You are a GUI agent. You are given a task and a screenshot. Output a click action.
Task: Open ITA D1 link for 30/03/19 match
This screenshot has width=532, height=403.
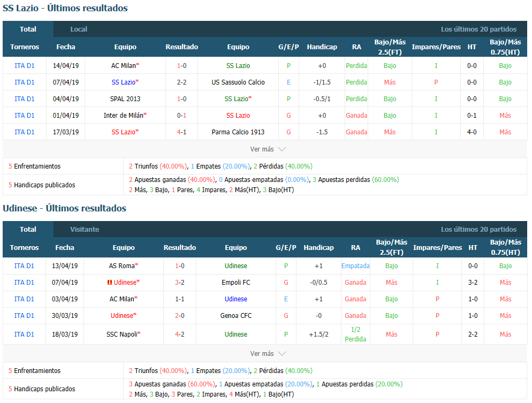click(x=24, y=316)
